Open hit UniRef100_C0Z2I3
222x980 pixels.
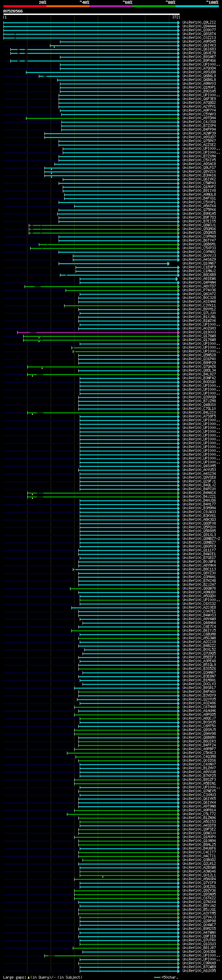[x=199, y=38]
